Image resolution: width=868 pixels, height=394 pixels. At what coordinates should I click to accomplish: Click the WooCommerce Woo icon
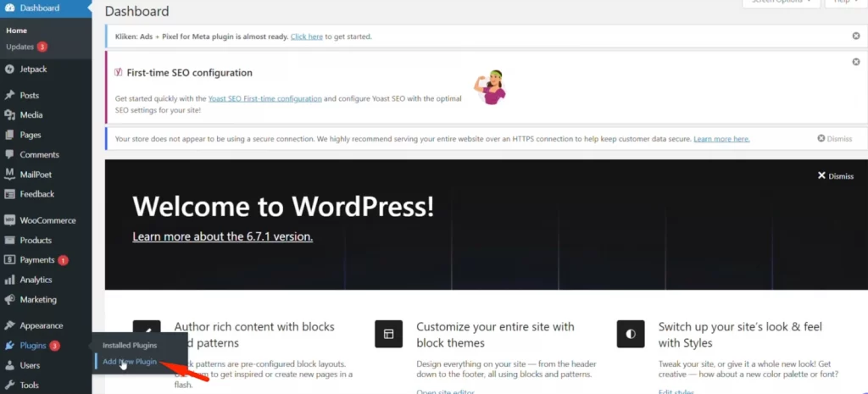coord(9,220)
